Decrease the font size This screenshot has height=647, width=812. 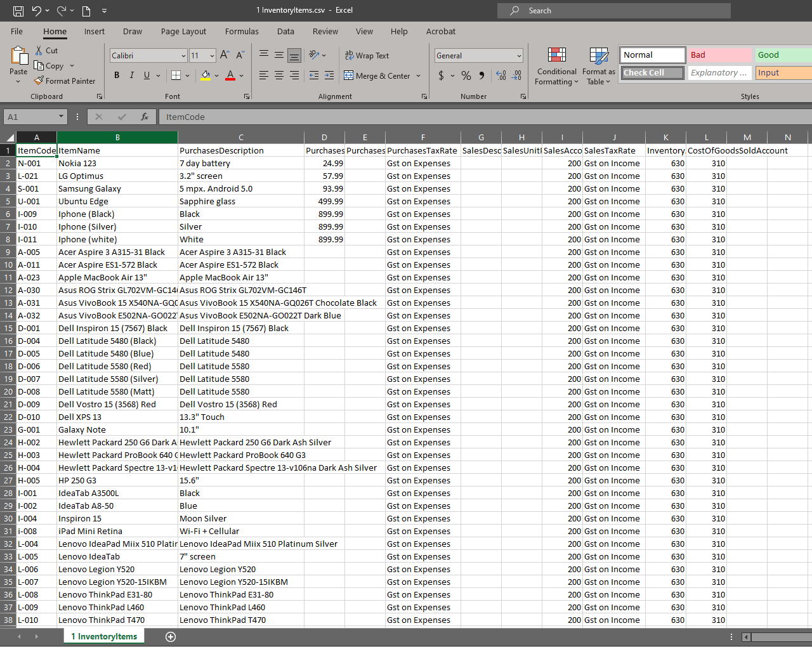point(240,55)
